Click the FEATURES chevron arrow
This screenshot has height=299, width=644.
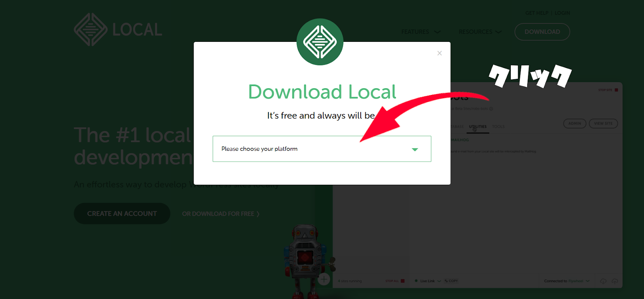(437, 32)
